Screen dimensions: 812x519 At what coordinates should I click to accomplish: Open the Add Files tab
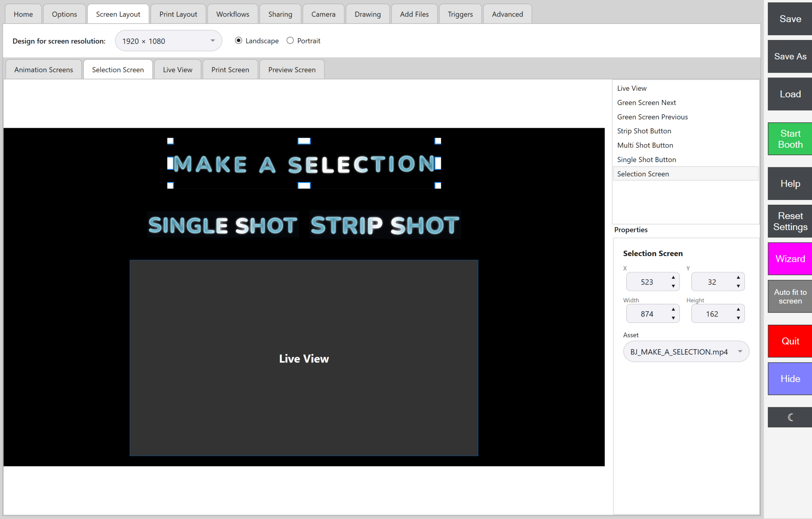(x=414, y=14)
